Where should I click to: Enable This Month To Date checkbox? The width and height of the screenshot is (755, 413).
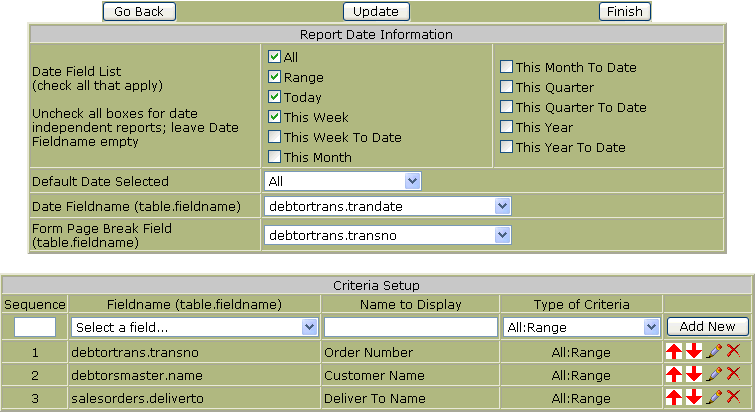[x=507, y=67]
